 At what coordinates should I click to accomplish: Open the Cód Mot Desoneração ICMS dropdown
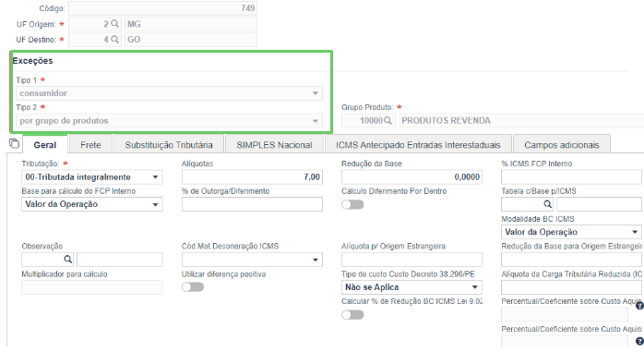(x=252, y=260)
